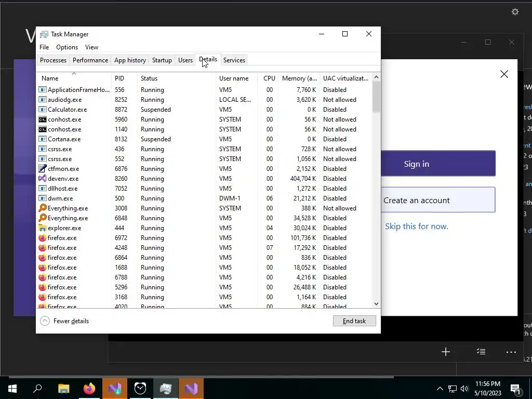Screen dimensions: 532x399
Task: Show hidden tray icons chevron
Action: click(440, 389)
